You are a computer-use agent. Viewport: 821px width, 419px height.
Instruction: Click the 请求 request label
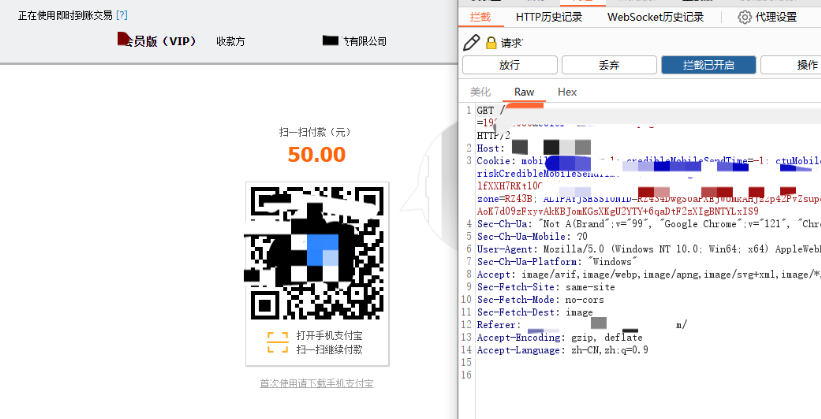[512, 43]
